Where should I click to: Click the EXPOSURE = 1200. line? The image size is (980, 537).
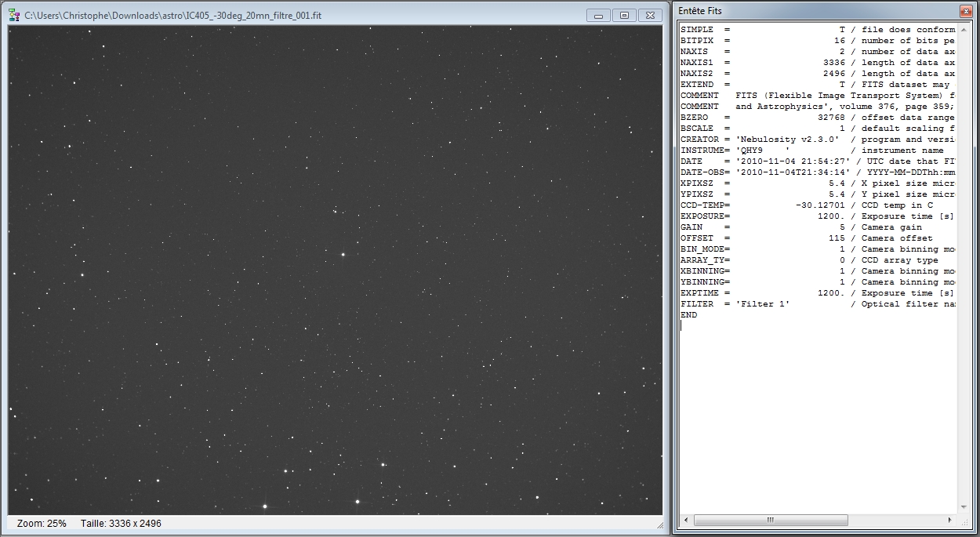coord(818,216)
